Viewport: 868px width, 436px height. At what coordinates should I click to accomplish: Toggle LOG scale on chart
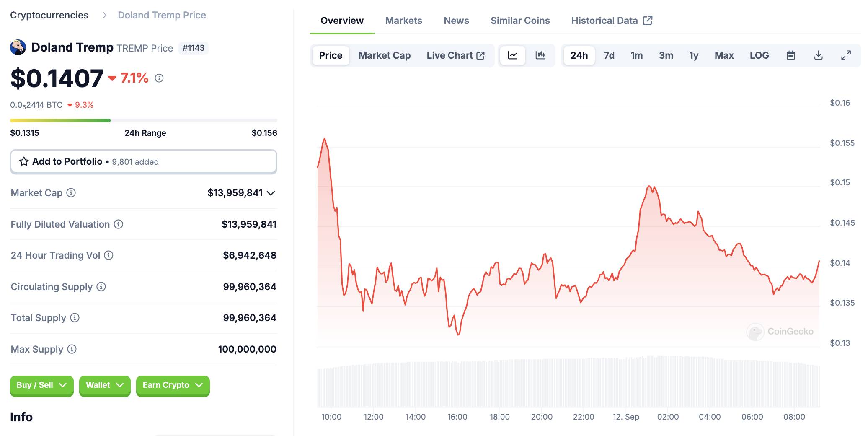tap(759, 55)
